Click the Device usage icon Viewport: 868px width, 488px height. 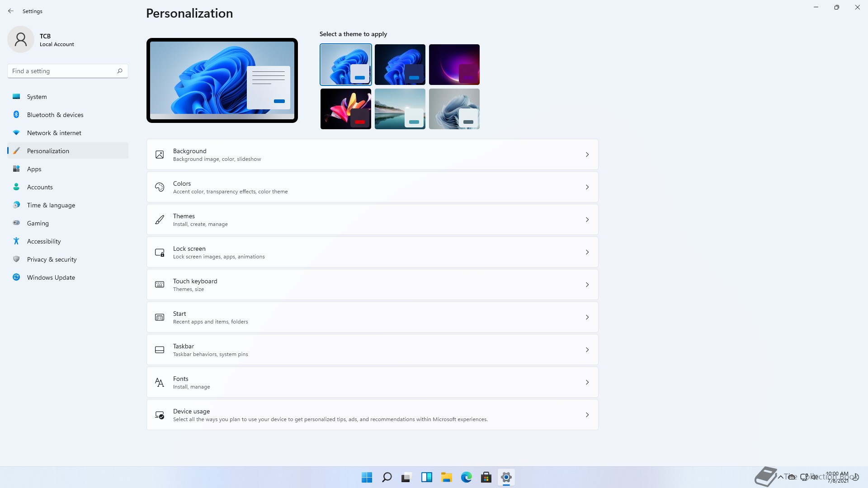160,415
